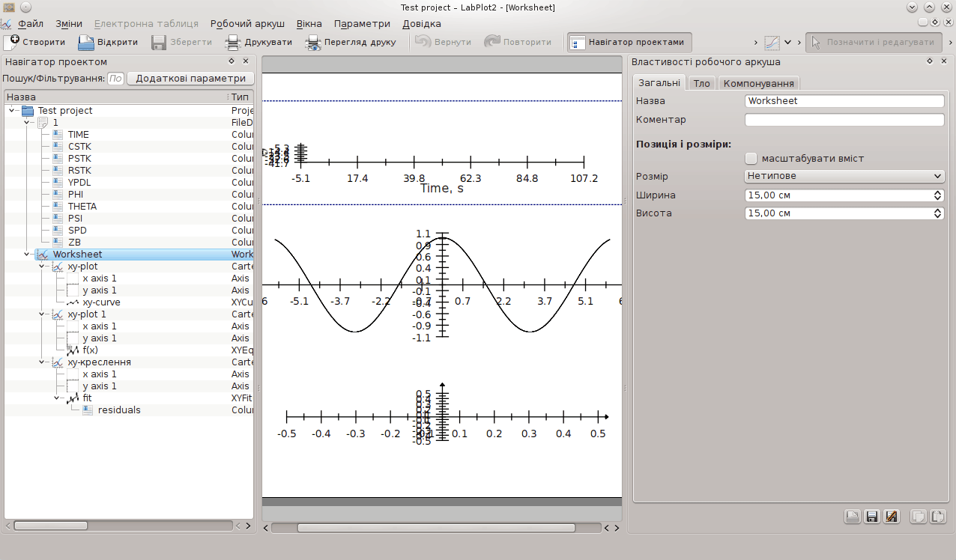Toggle the Навігатор проектами toolbar button
This screenshot has height=560, width=956.
tap(629, 42)
